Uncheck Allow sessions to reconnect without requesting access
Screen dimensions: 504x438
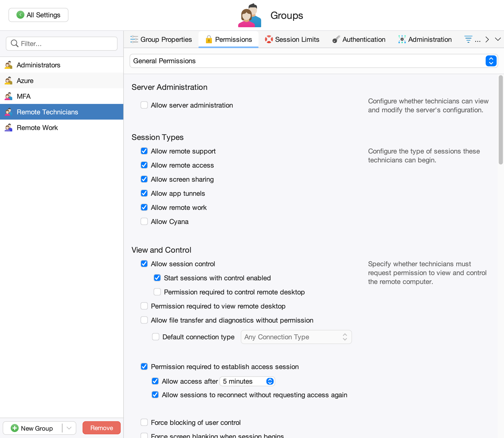[155, 395]
